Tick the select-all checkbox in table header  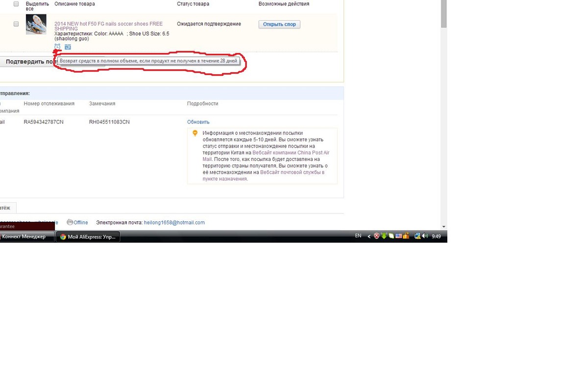[x=16, y=4]
